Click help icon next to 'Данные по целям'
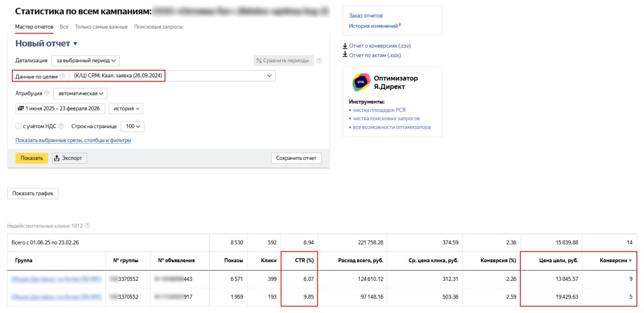 (x=62, y=76)
